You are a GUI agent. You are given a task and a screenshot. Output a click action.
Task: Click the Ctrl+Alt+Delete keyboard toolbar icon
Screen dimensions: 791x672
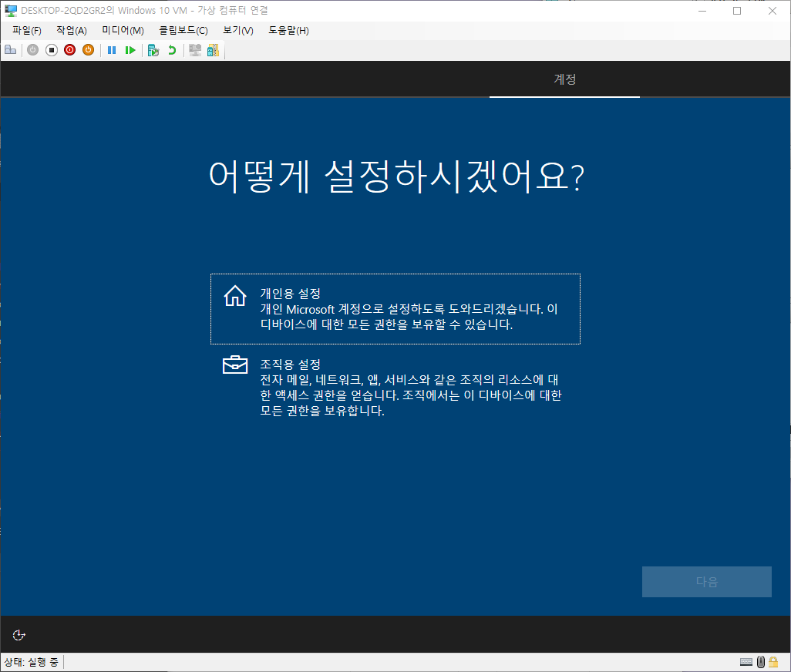click(11, 50)
